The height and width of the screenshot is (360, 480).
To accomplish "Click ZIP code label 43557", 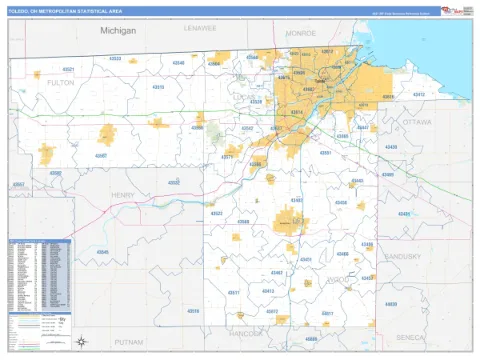I will [x=19, y=184].
